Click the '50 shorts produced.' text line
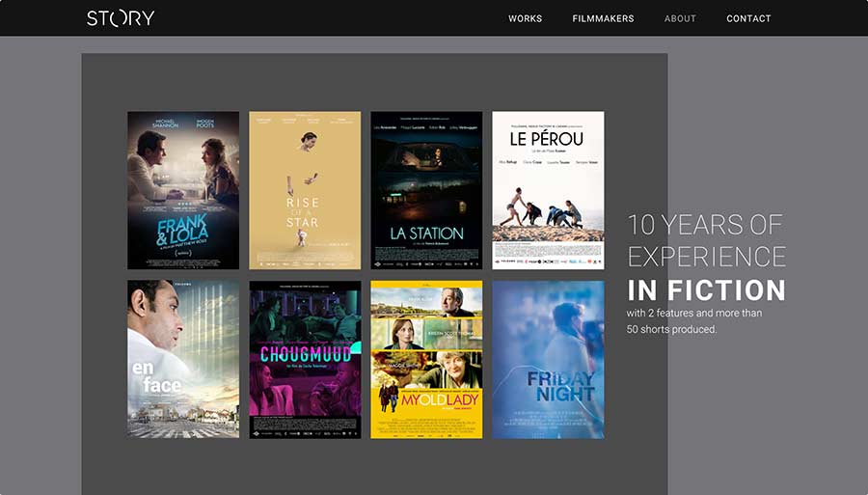Viewport: 868px width, 495px height. point(671,329)
